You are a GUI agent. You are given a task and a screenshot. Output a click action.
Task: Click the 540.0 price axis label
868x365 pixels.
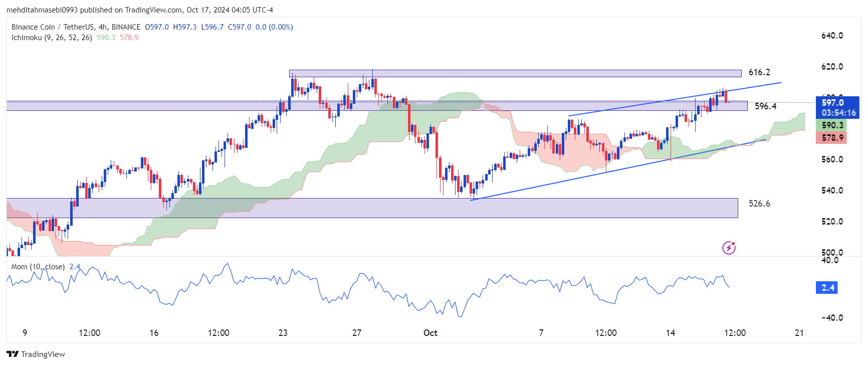832,191
